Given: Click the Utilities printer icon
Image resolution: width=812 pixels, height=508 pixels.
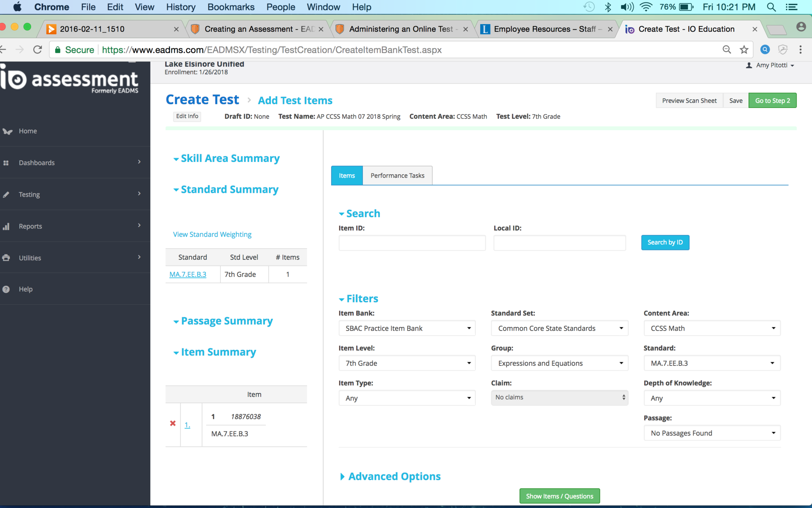Looking at the screenshot, I should (6, 258).
